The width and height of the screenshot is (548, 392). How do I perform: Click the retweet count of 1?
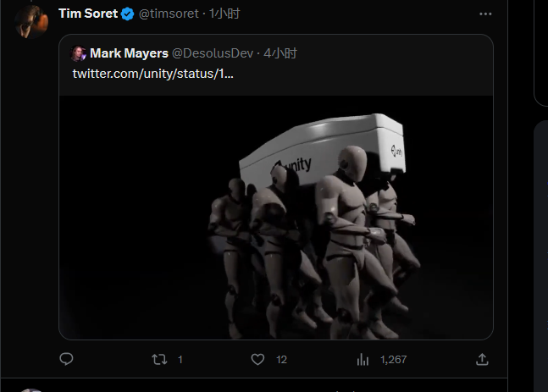point(180,359)
